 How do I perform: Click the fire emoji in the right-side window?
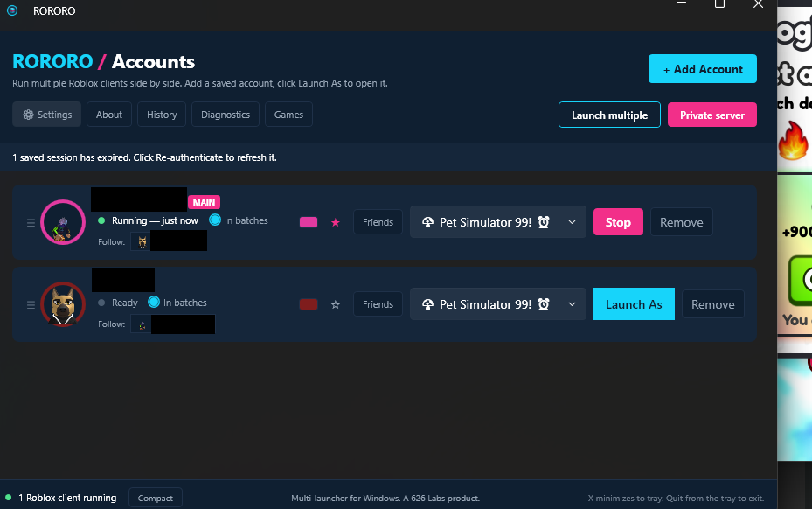point(793,140)
